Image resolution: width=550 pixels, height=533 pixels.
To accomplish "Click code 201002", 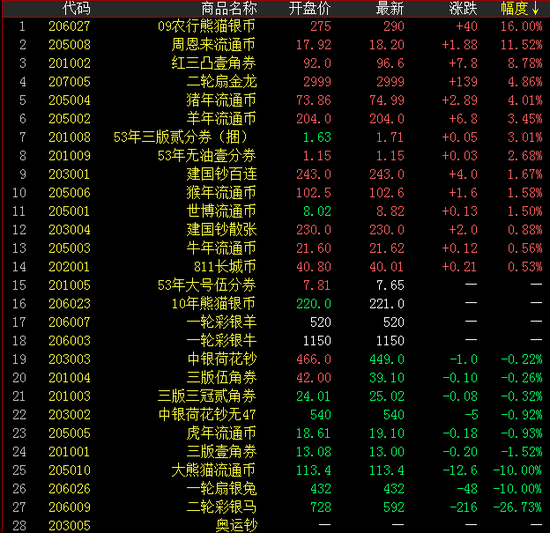I will 69,63.
